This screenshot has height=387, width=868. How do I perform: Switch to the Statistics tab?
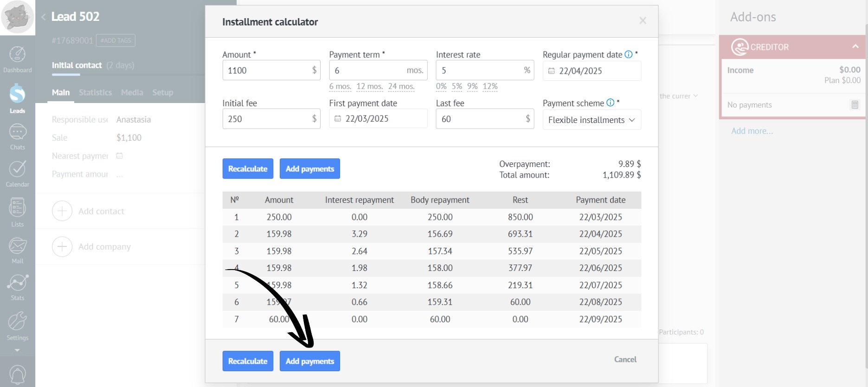click(x=95, y=92)
